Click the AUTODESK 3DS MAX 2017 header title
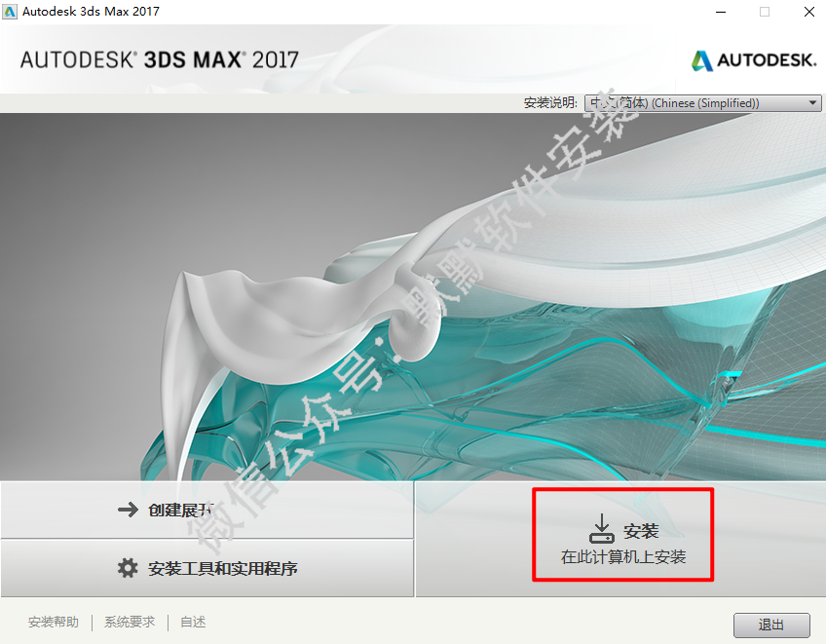This screenshot has width=826, height=644. tap(160, 60)
